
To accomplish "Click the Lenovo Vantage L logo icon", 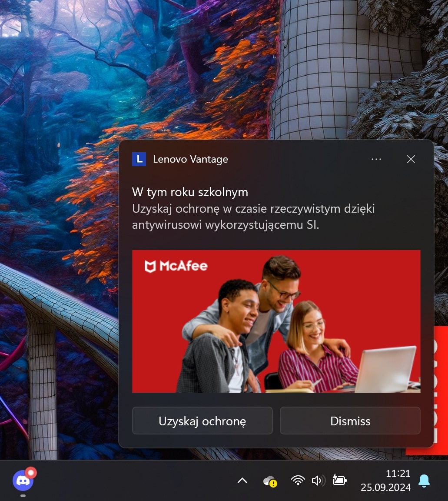I will [x=139, y=160].
